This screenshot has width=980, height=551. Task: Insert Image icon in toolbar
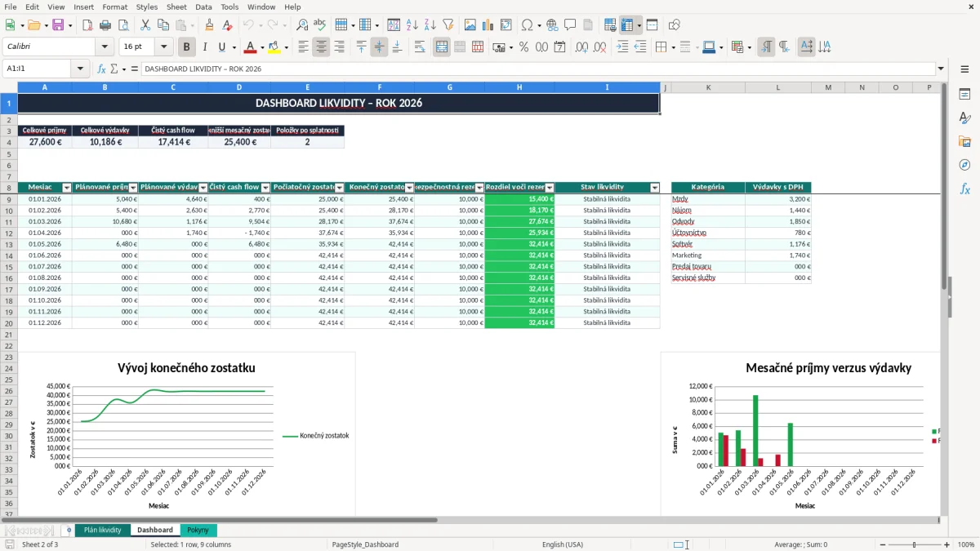click(x=470, y=25)
